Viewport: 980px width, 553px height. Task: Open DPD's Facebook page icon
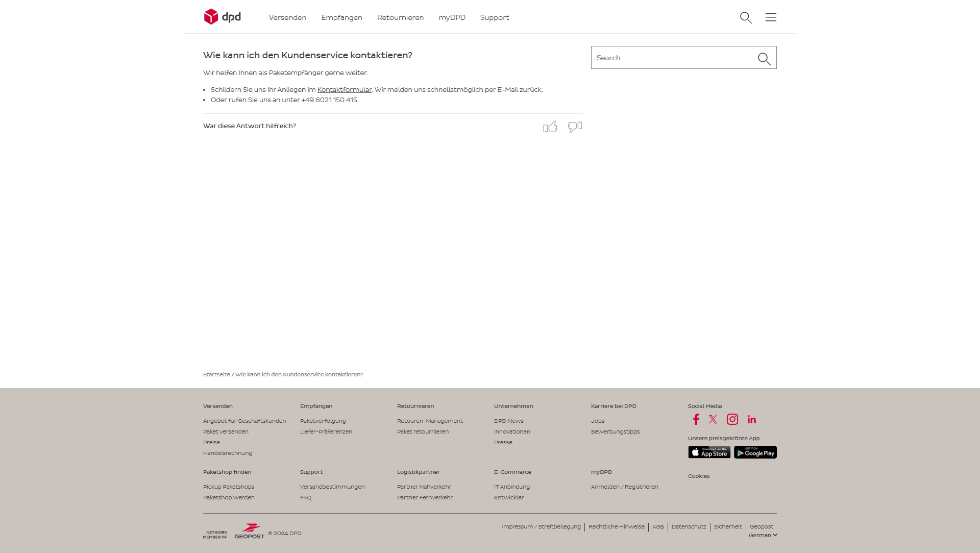click(696, 419)
